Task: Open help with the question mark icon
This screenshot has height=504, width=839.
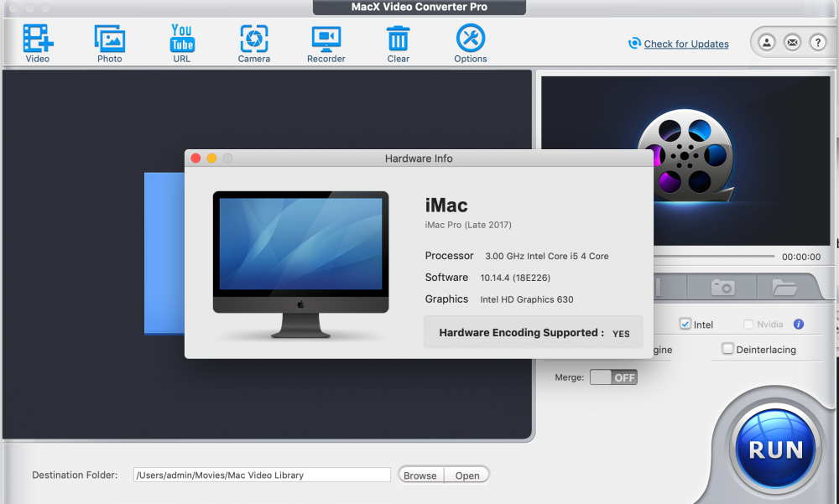Action: pos(817,42)
